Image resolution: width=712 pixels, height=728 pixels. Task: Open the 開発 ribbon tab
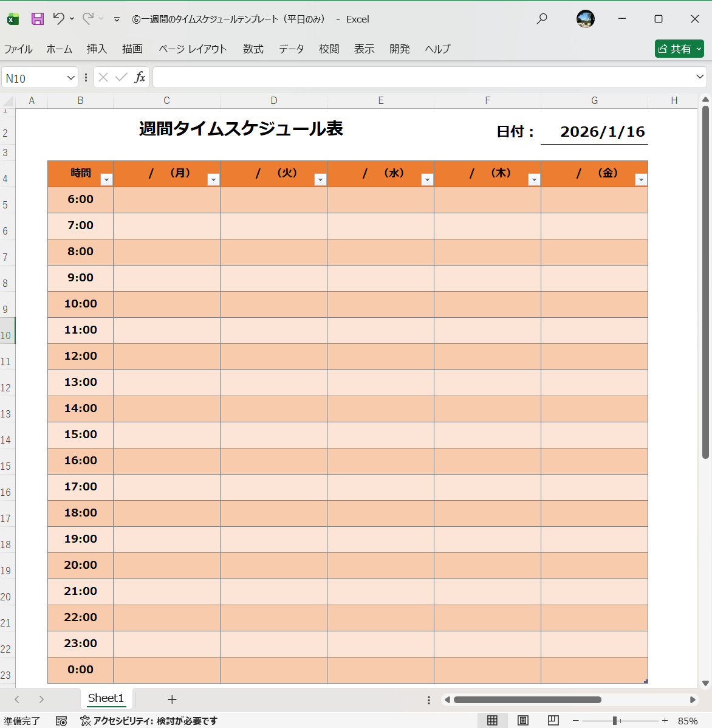(400, 49)
